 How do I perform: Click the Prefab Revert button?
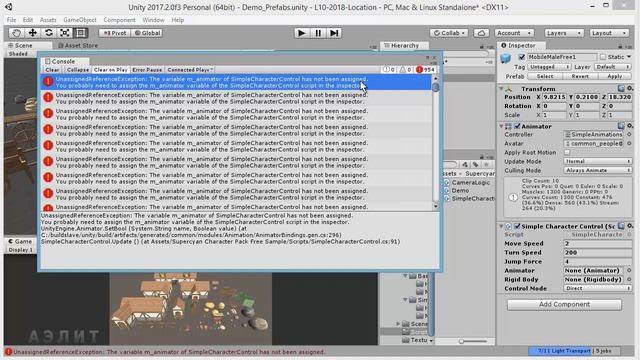580,76
